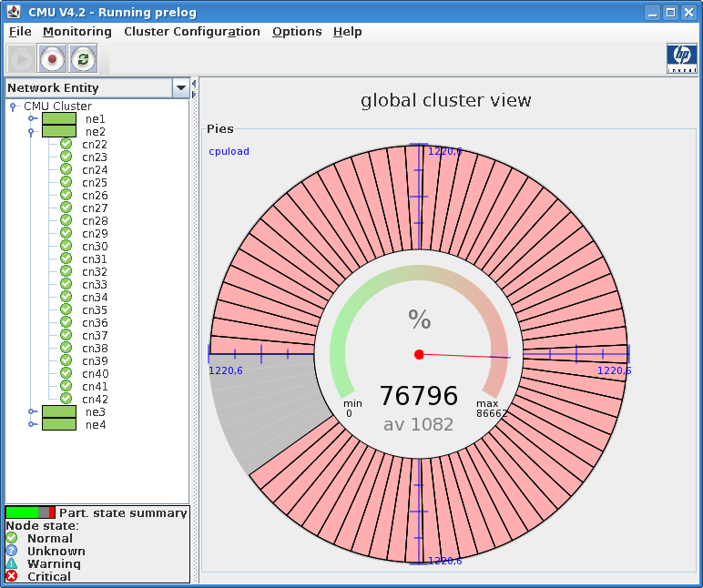Open the Options menu
Viewport: 703px width, 588px height.
[x=297, y=31]
